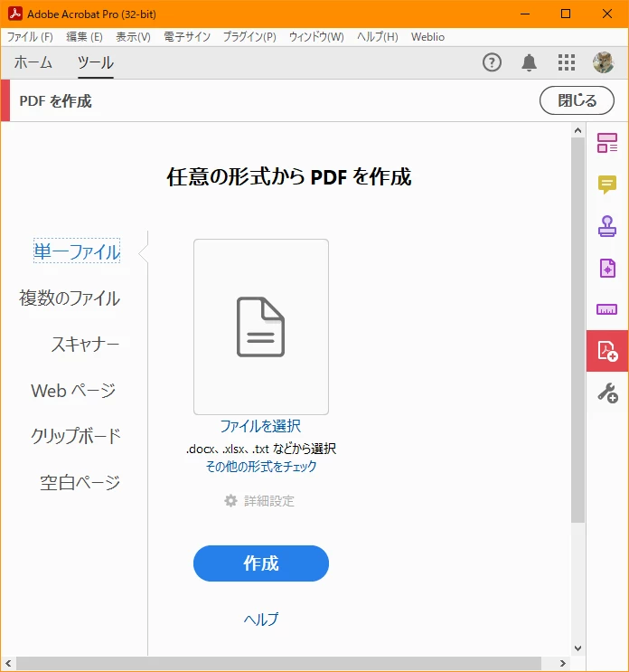Select クリップボード option
629x672 pixels.
click(x=76, y=436)
